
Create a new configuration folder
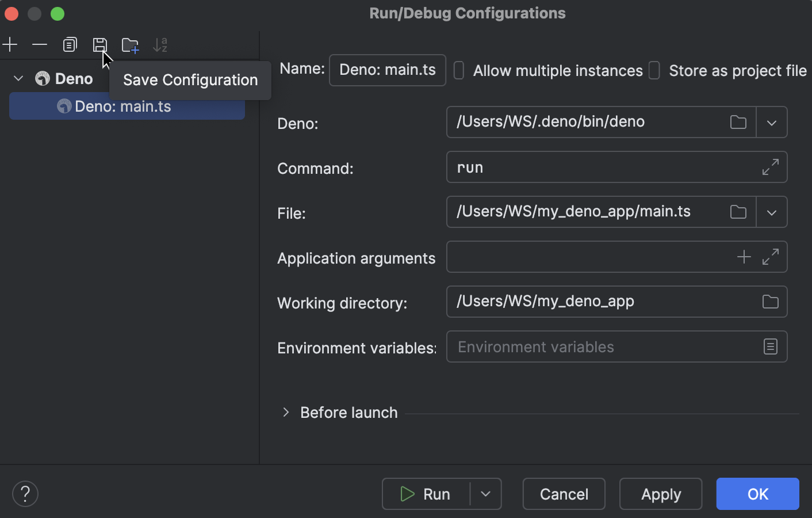click(x=130, y=44)
